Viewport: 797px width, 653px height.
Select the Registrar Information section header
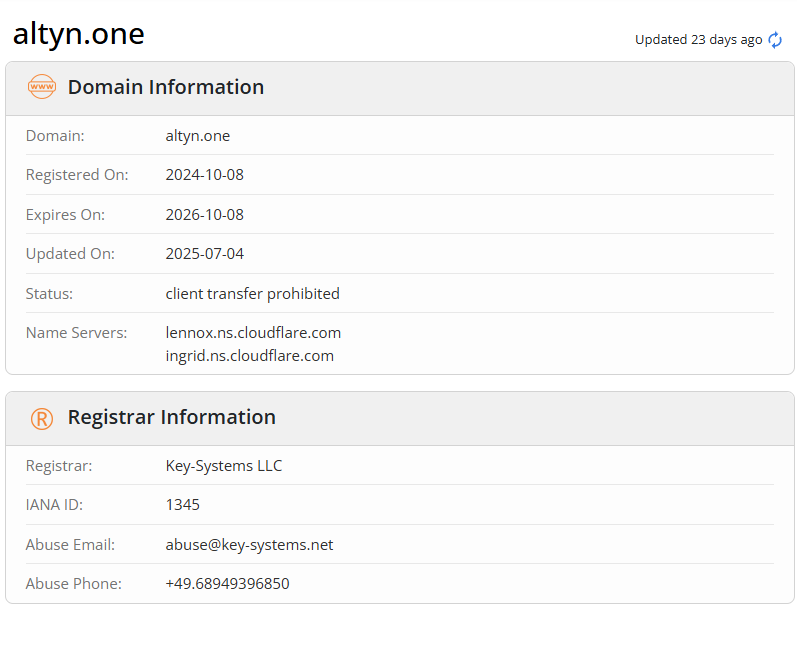click(171, 417)
